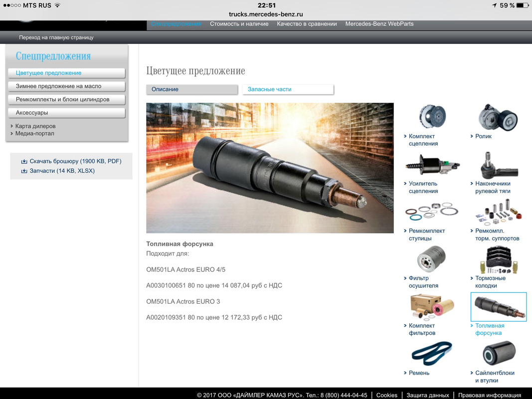Open the Ремень text link
Image resolution: width=532 pixels, height=399 pixels.
pos(419,373)
